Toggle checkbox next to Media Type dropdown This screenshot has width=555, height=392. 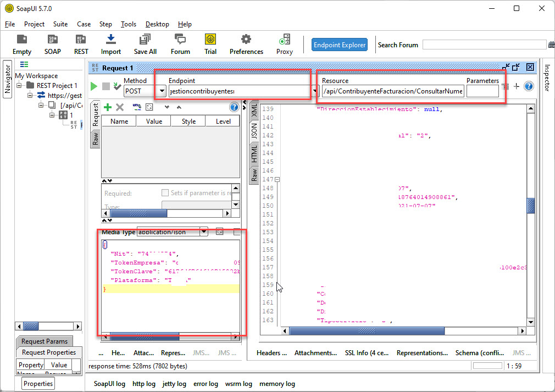coord(237,232)
